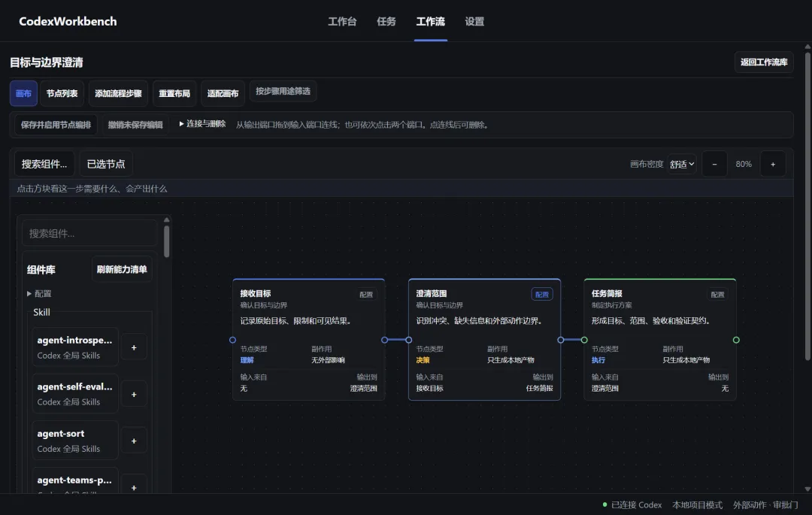This screenshot has height=515, width=812.
Task: Click 理解 node type in 接收目标
Action: (247, 359)
